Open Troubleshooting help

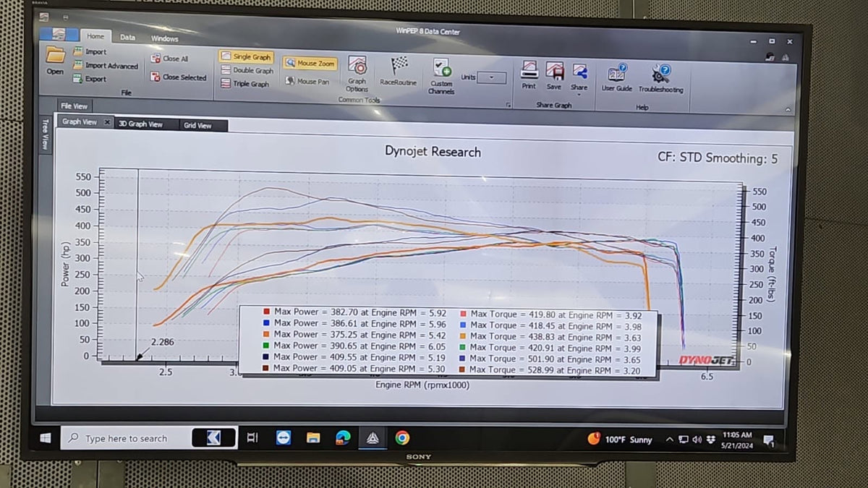click(x=660, y=79)
